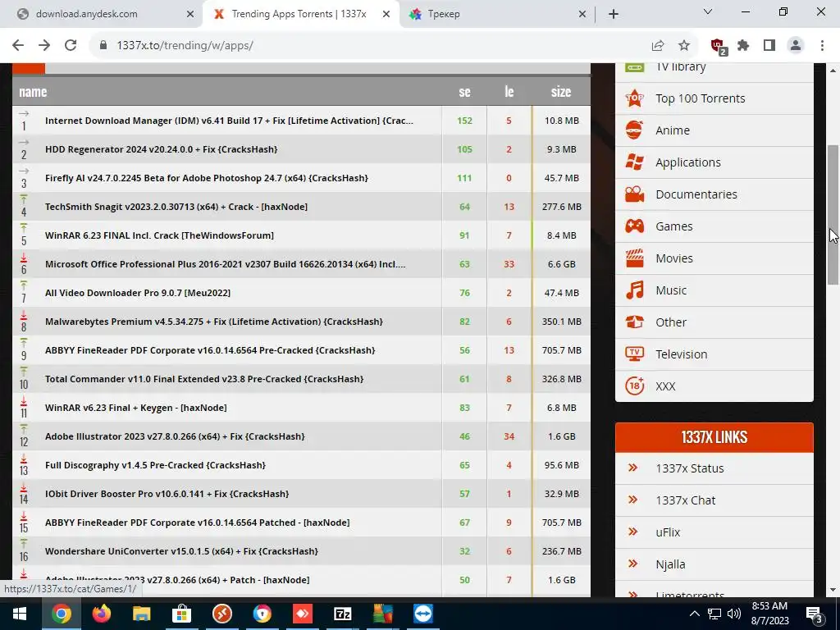This screenshot has width=840, height=630.
Task: Open 7-Zip from the taskbar
Action: 342,614
